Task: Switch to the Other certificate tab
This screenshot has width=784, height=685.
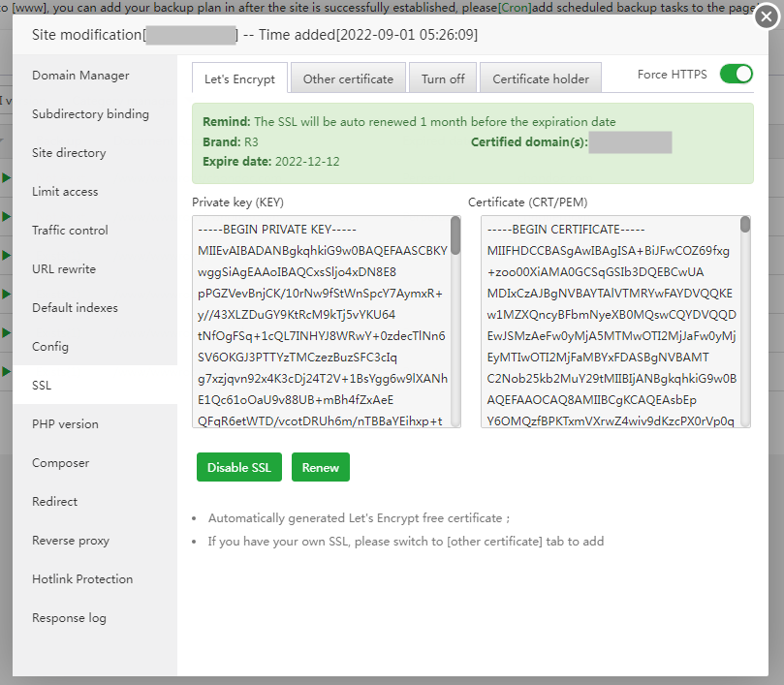Action: tap(347, 78)
